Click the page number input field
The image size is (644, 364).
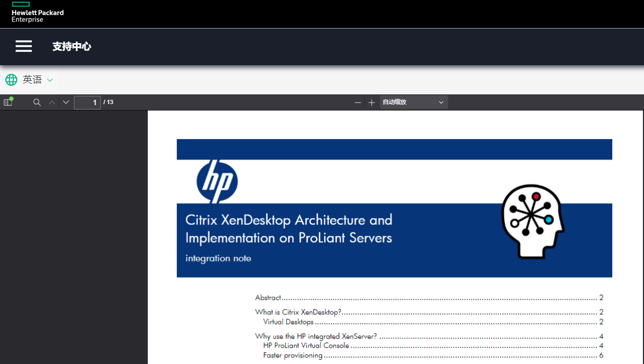(87, 102)
